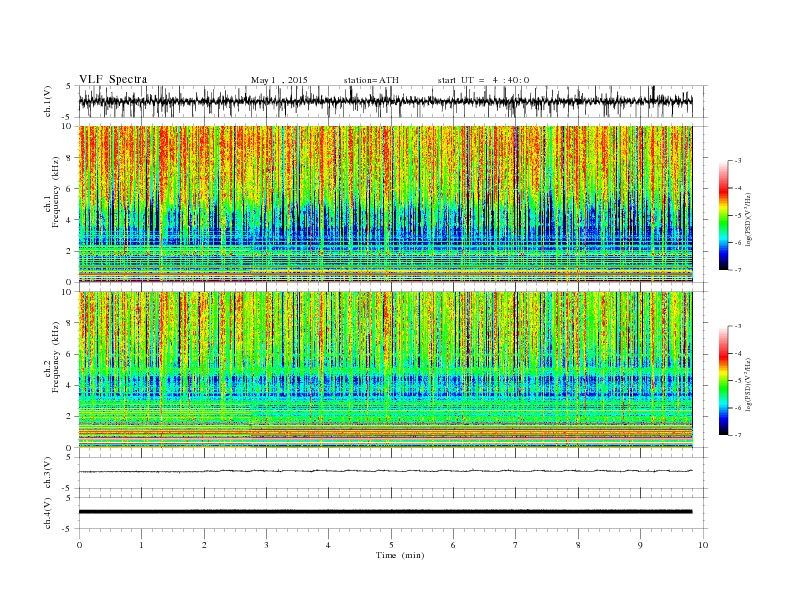Click the ch.1 "Frequency (kHz)" axis label
Screen dimensions: 792x612
pos(56,193)
